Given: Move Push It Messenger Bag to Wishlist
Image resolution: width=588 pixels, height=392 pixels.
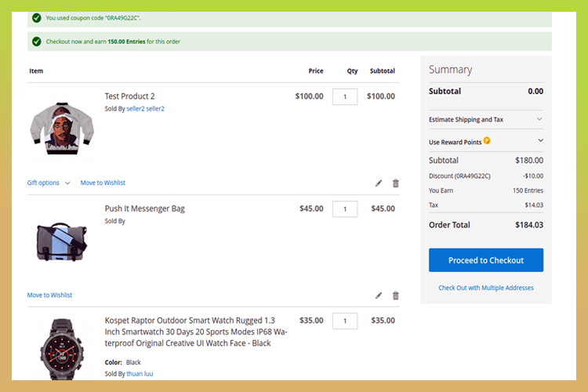Looking at the screenshot, I should click(49, 295).
